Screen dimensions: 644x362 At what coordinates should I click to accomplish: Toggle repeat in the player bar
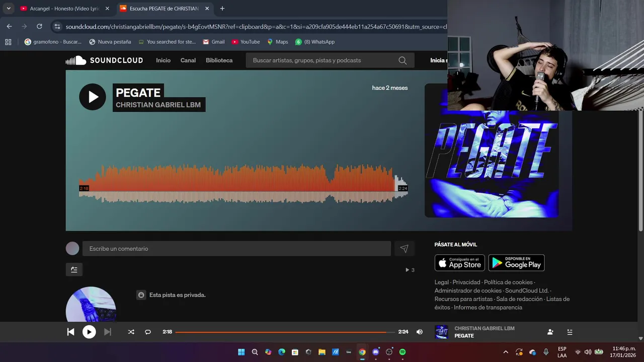coord(148,332)
